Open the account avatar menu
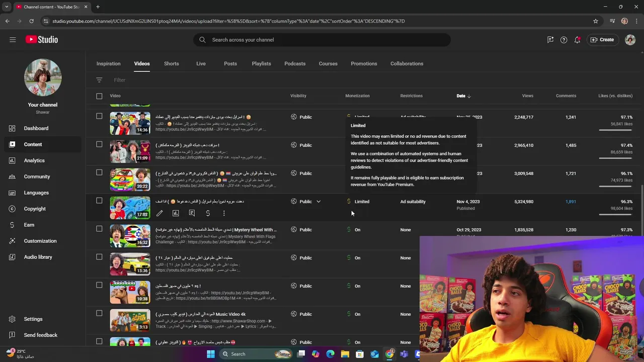This screenshot has width=644, height=362. [x=630, y=40]
